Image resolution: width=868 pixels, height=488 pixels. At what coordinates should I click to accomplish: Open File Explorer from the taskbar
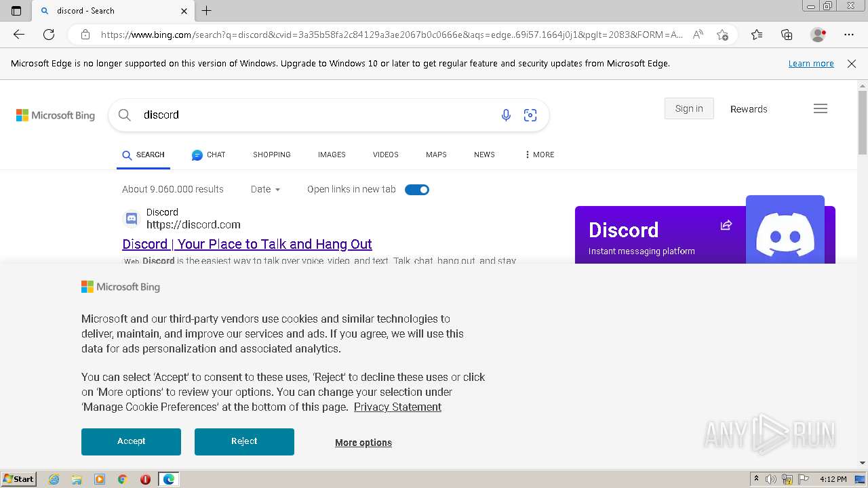(x=77, y=479)
